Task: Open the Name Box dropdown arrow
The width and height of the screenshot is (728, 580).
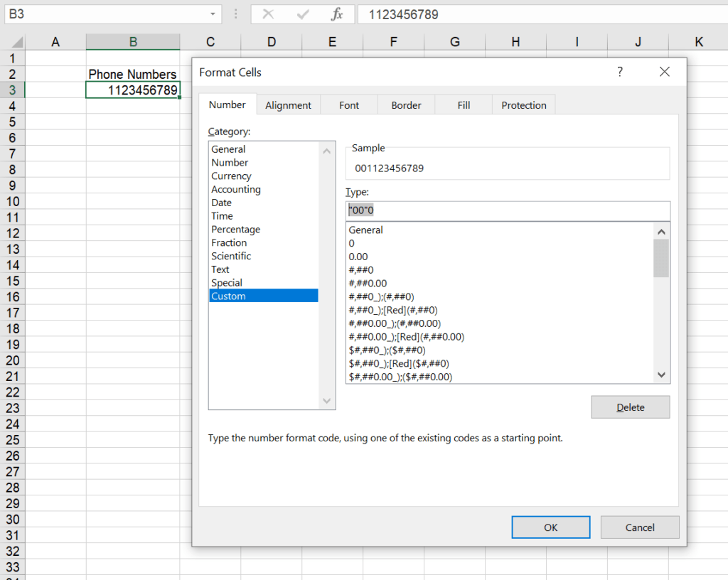Action: click(213, 14)
